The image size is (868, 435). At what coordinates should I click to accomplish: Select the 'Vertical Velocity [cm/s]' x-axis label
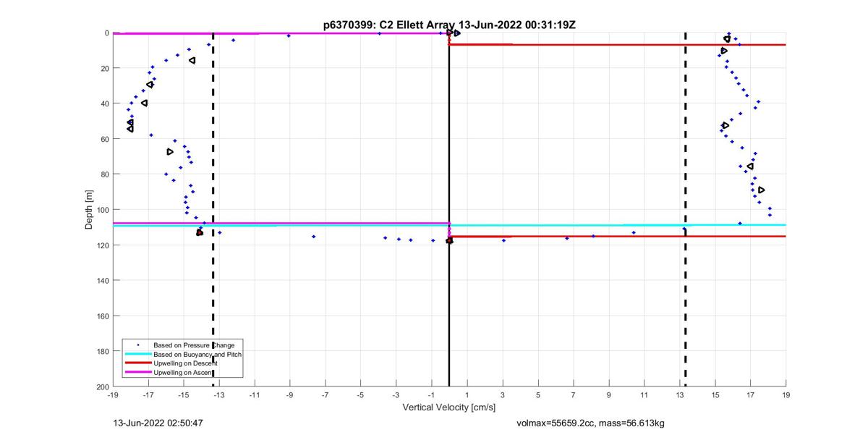pos(448,407)
